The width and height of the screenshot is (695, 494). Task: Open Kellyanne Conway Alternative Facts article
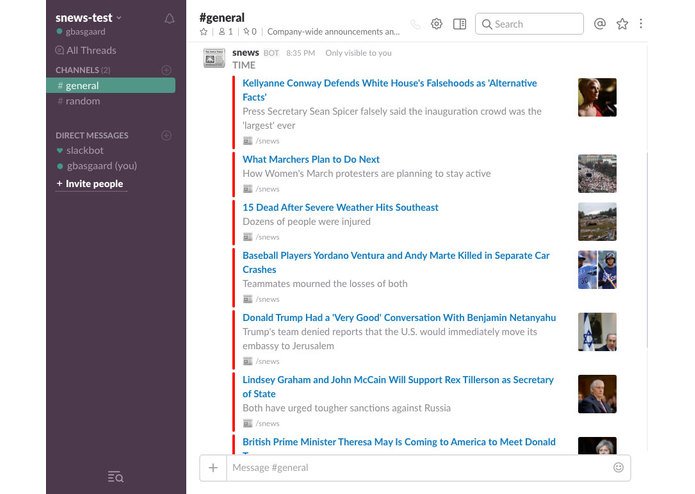390,90
